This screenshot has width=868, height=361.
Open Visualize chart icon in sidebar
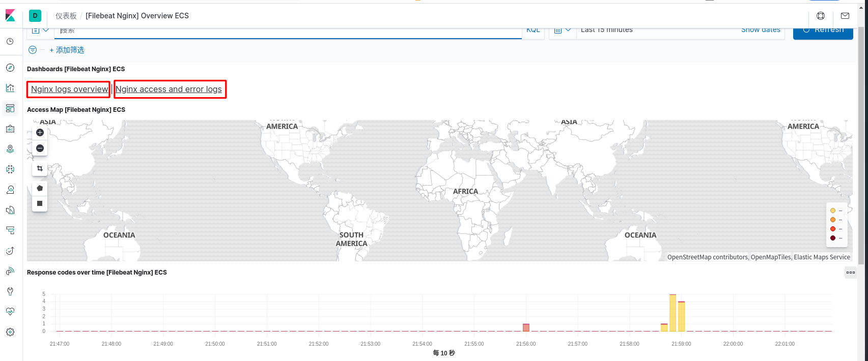pos(10,88)
